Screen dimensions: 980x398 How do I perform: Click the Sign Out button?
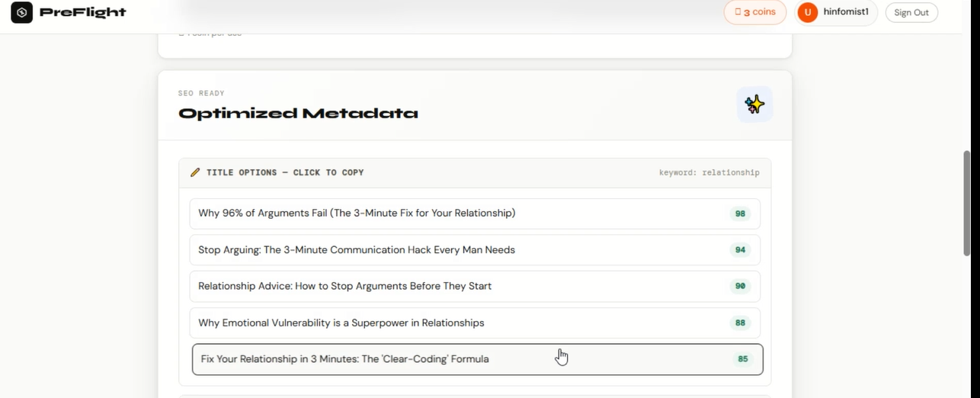911,12
